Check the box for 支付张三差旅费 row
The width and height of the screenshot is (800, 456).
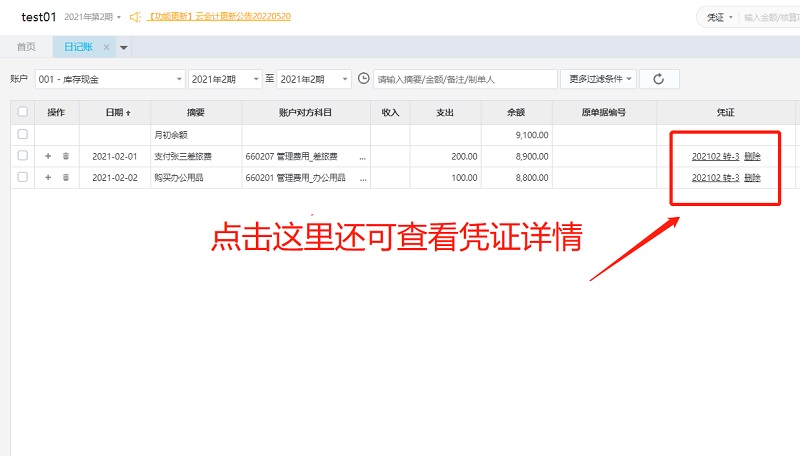[22, 156]
